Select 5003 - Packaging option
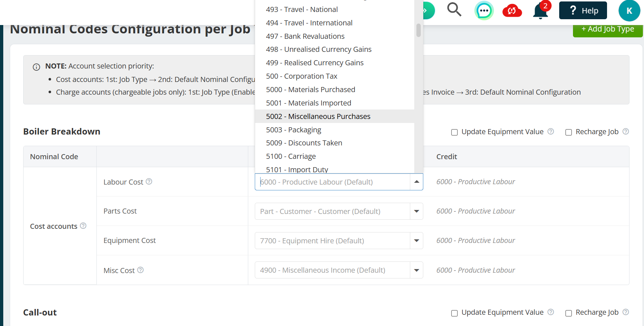 coord(335,130)
